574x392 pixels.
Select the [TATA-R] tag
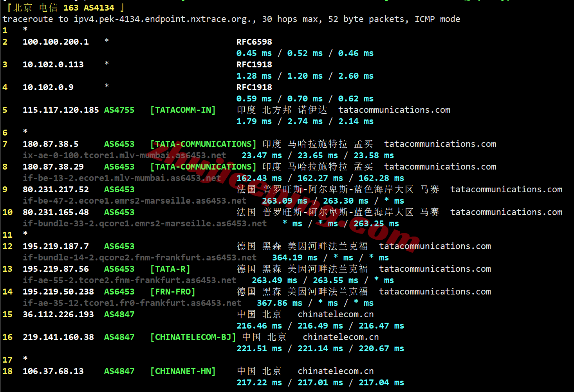click(x=170, y=269)
